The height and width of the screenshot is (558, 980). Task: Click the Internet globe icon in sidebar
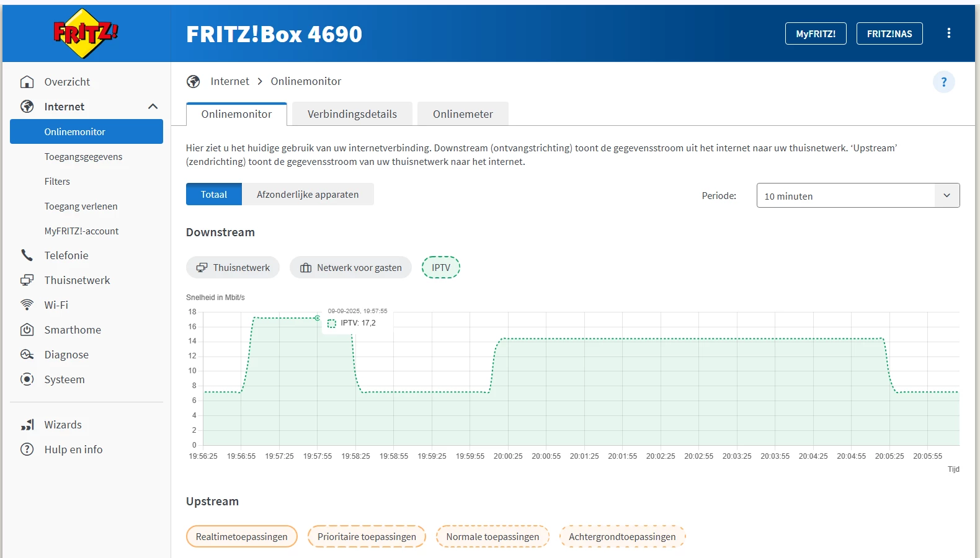pos(27,107)
